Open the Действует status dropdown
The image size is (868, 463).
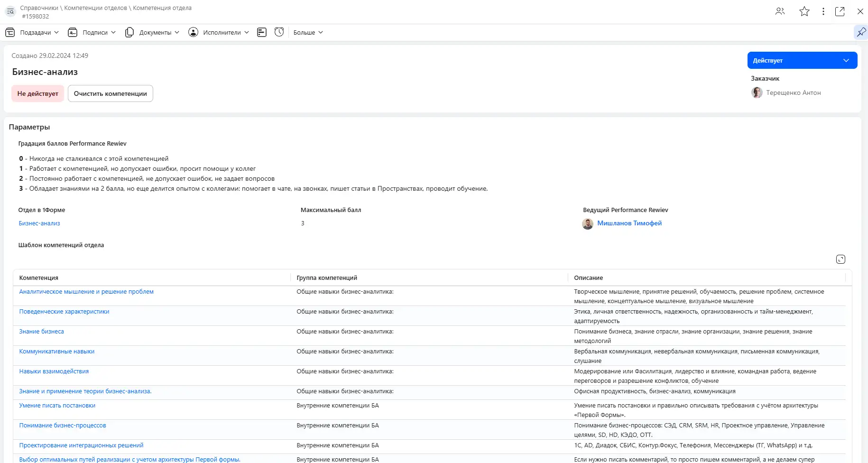(x=802, y=60)
